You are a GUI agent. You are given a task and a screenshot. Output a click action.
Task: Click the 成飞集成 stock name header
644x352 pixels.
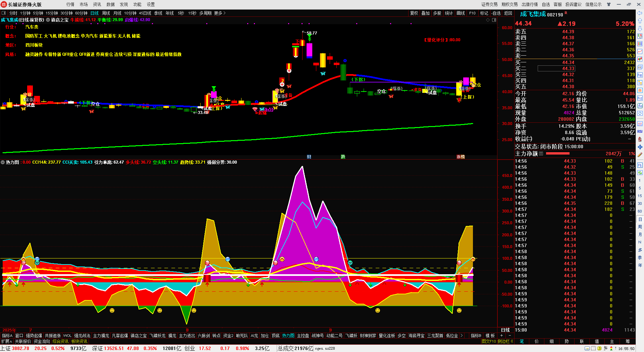[533, 14]
